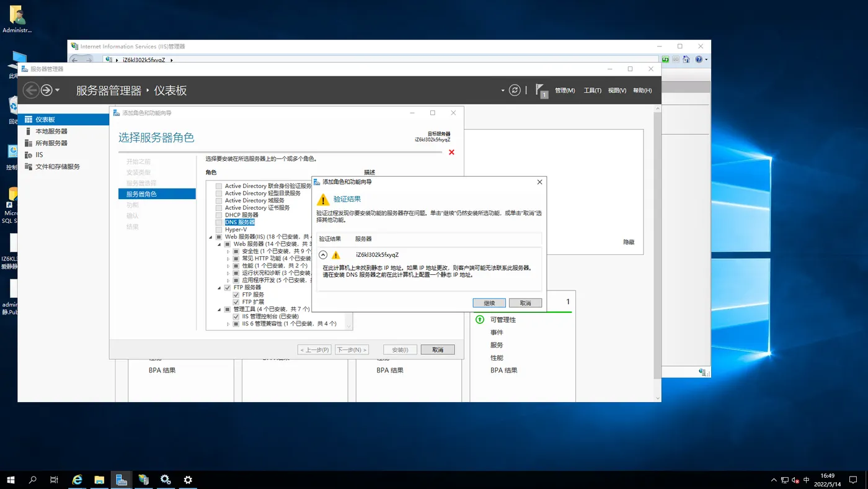
Task: Open the notifications flag icon
Action: [541, 90]
